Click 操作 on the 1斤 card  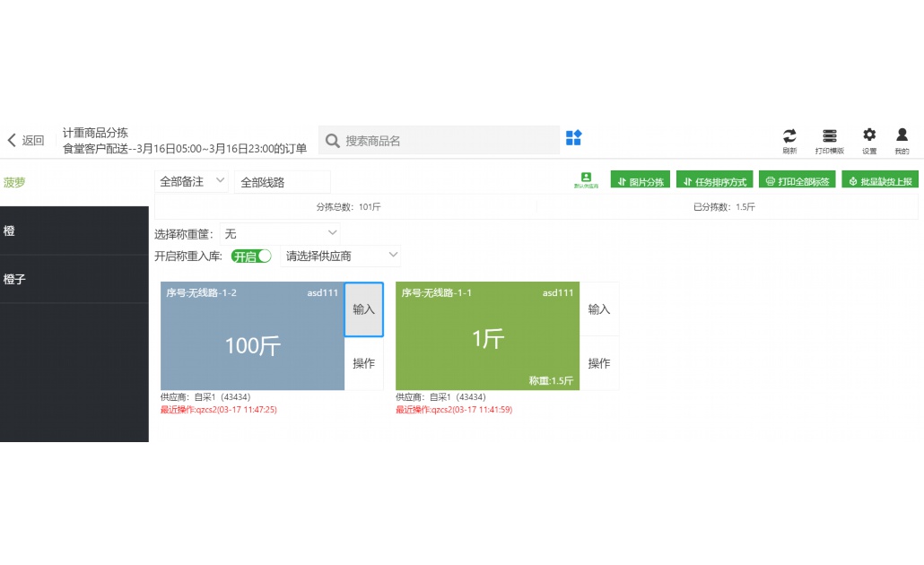tap(598, 363)
